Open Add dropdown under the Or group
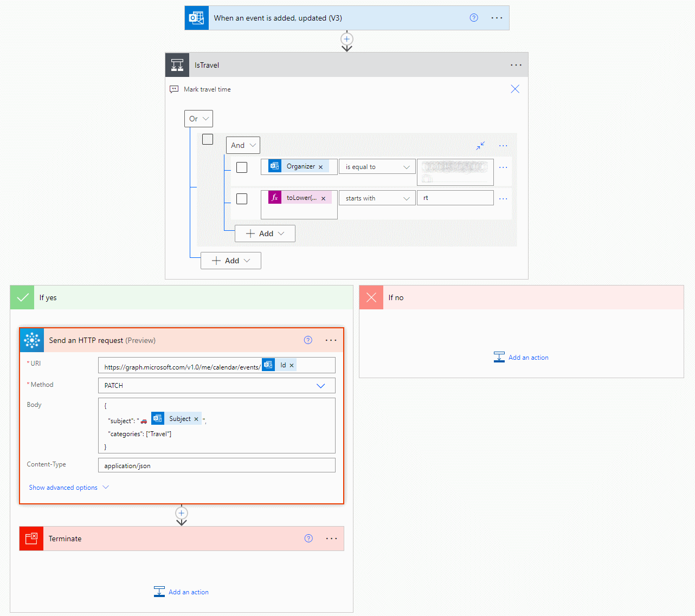 231,261
